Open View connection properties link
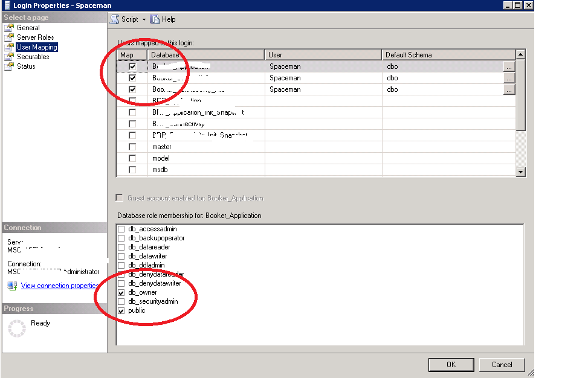588x378 pixels. tap(60, 286)
